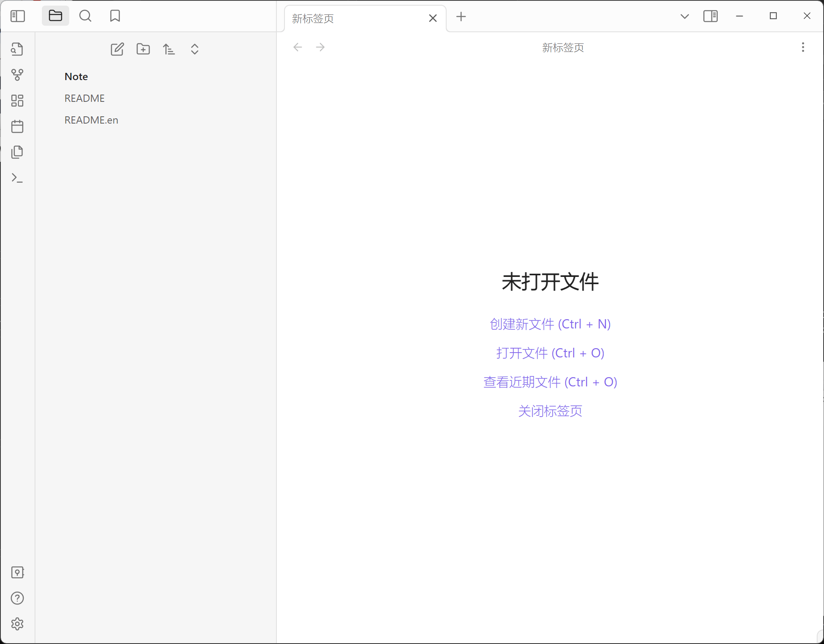Switch to the bookmarks tab
Viewport: 824px width, 644px height.
[x=115, y=16]
